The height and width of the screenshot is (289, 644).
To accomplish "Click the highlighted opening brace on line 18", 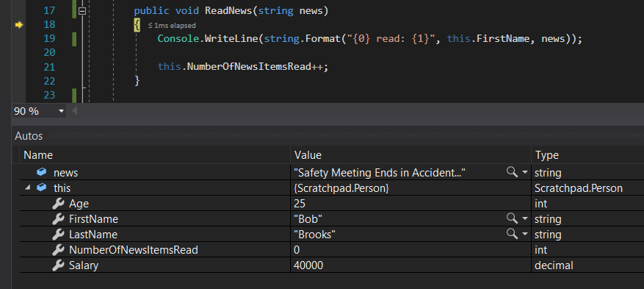I will point(137,26).
